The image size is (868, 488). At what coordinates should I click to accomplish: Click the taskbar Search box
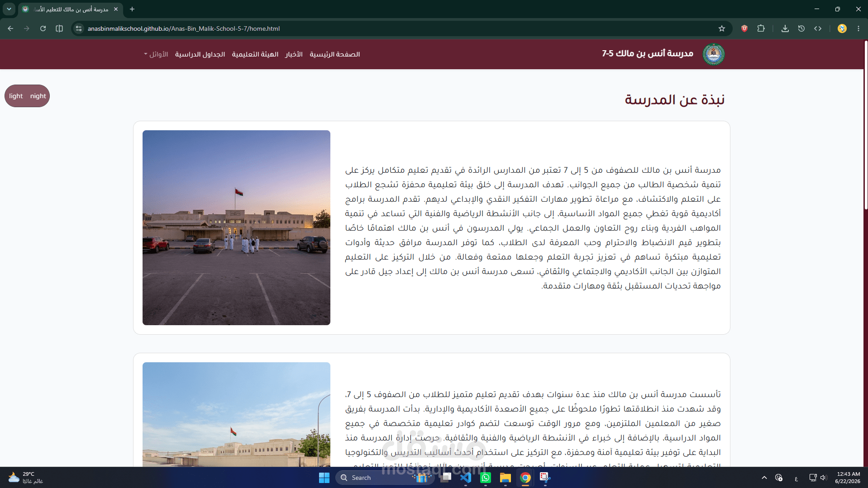[385, 478]
